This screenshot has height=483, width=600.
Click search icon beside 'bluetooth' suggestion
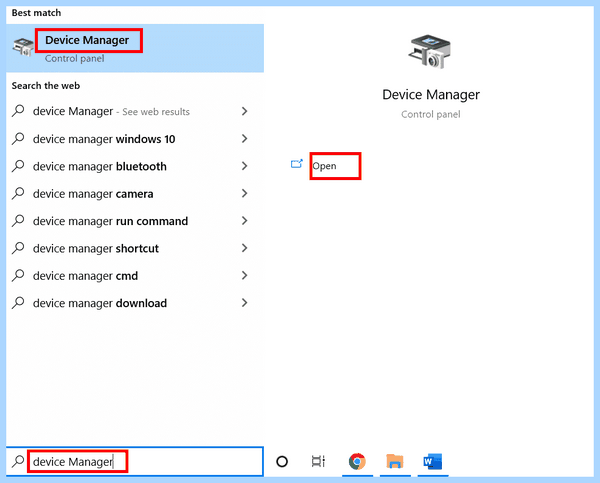(18, 166)
